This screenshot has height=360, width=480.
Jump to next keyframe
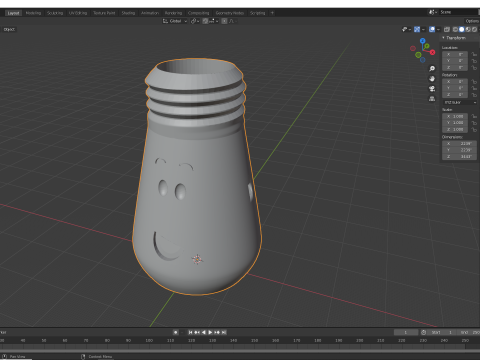(217, 332)
